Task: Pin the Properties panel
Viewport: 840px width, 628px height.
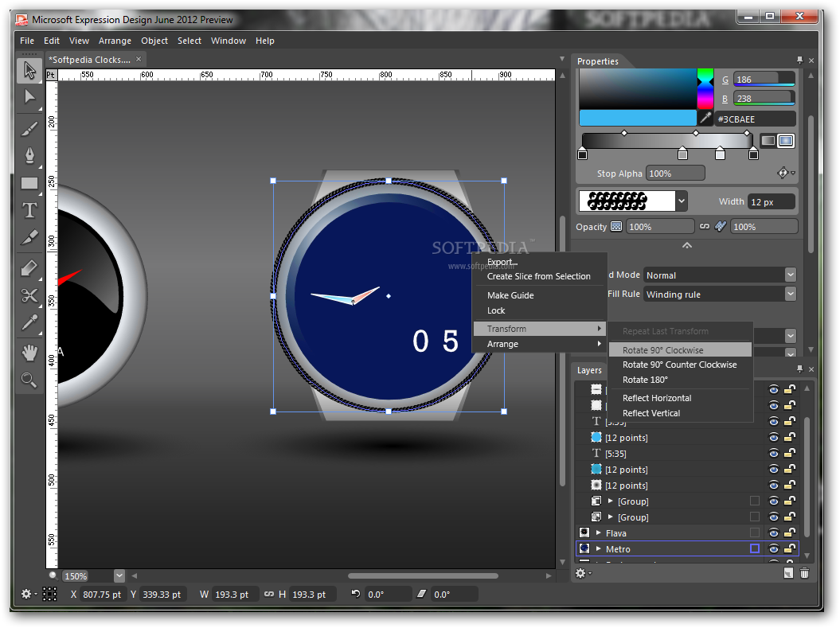Action: (800, 60)
